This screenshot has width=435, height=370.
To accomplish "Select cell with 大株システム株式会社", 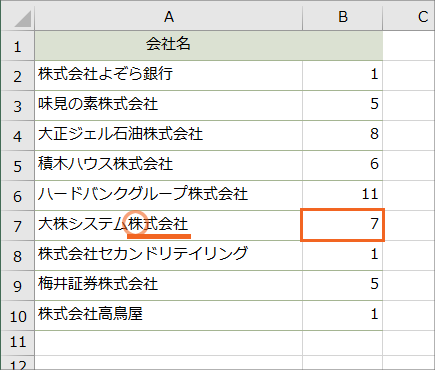I will coord(169,226).
